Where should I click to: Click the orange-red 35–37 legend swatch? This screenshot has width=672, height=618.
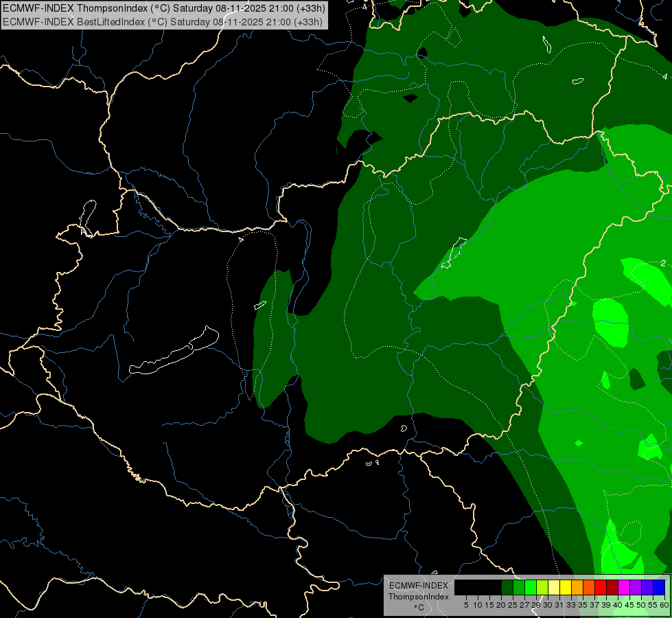(x=589, y=587)
